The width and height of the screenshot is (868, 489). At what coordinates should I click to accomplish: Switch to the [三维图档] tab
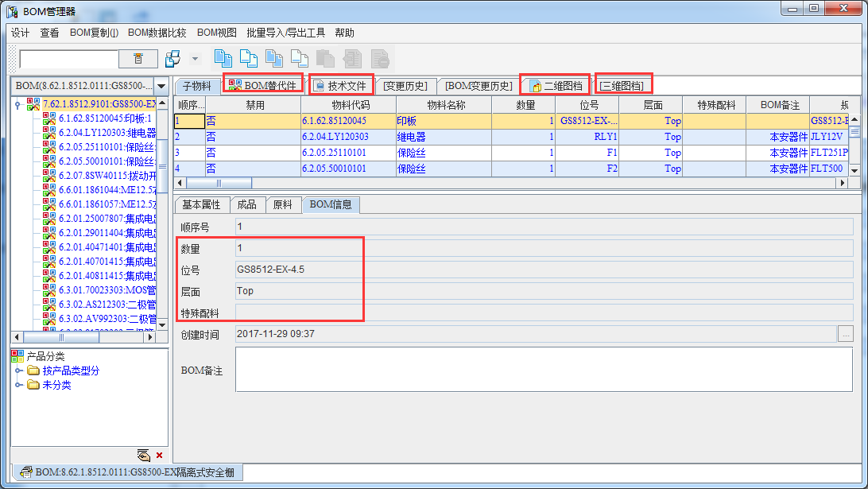click(x=622, y=86)
